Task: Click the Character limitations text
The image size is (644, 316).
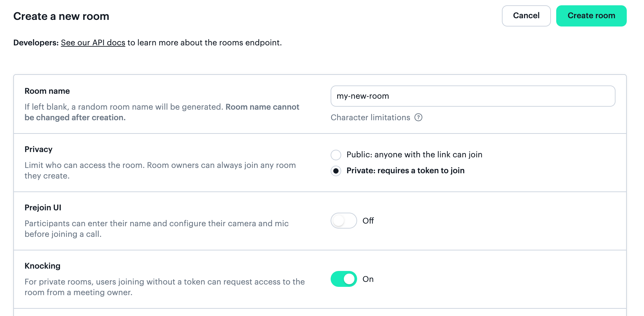Action: (x=370, y=118)
